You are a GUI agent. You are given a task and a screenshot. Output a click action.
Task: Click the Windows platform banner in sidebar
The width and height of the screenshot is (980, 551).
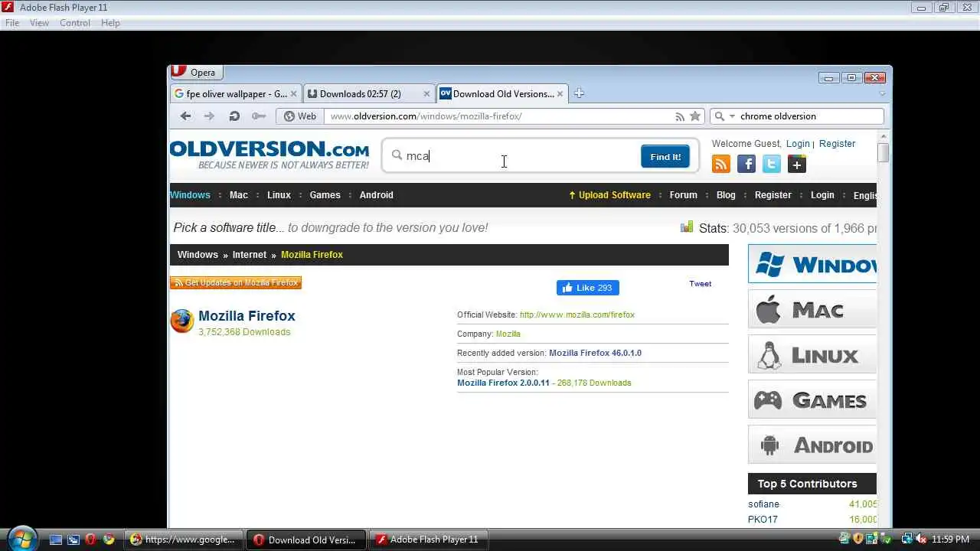tap(812, 264)
